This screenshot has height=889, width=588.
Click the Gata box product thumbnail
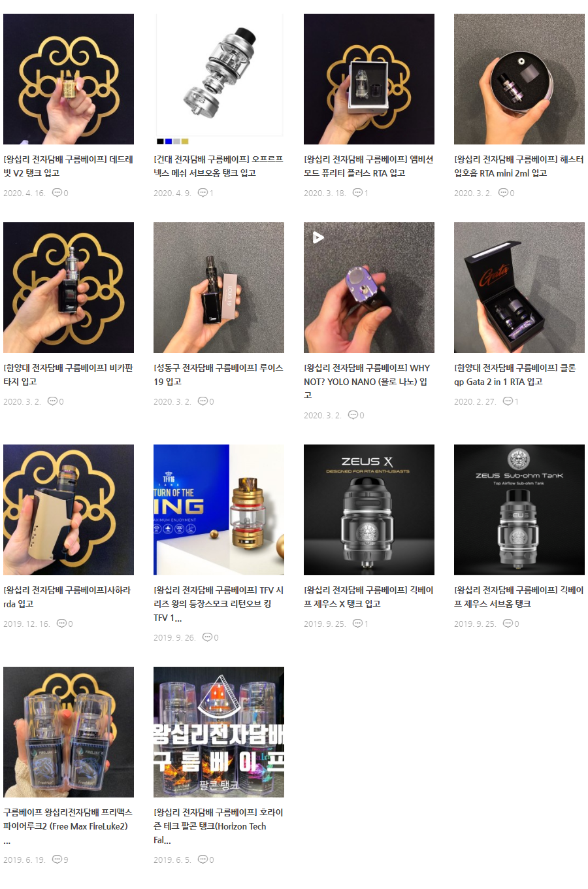tap(519, 288)
